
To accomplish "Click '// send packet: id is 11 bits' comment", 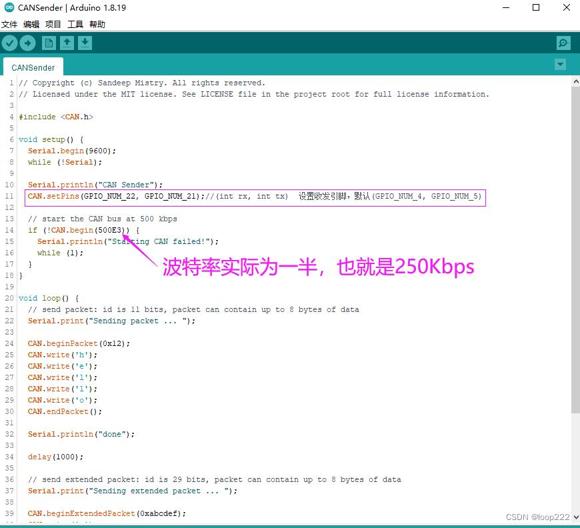I will 193,309.
